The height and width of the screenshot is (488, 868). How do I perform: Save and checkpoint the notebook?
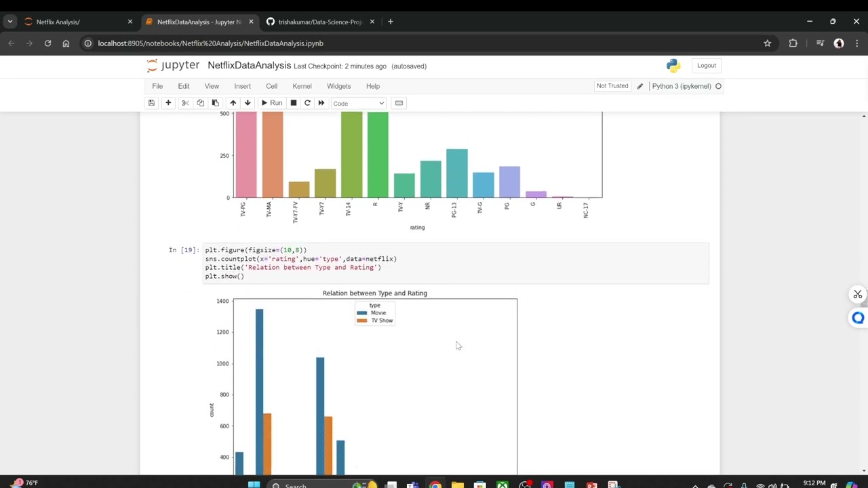click(151, 103)
